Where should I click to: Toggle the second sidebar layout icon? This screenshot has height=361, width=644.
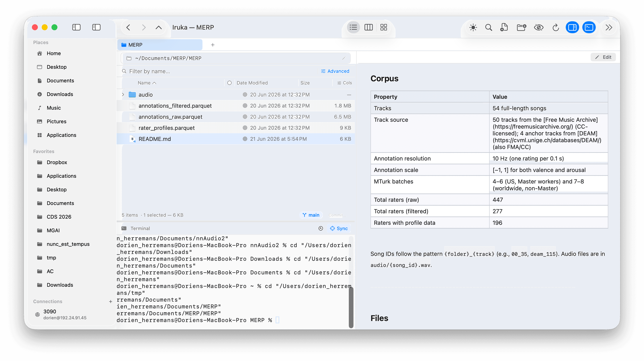(x=96, y=27)
